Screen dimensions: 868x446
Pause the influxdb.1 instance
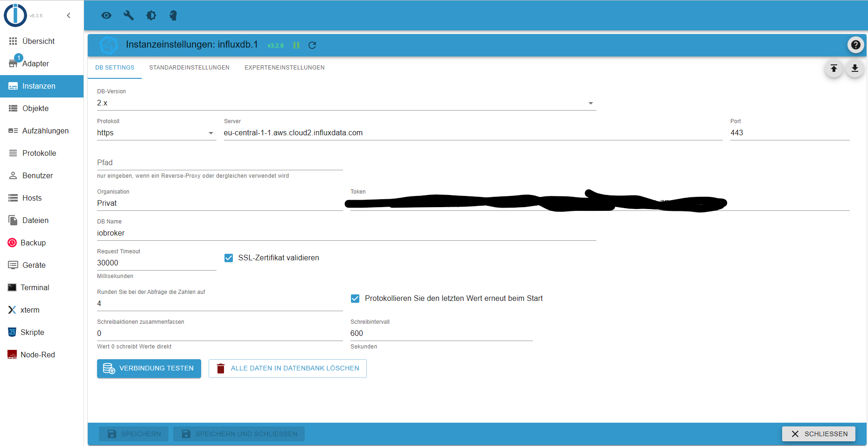pyautogui.click(x=296, y=45)
